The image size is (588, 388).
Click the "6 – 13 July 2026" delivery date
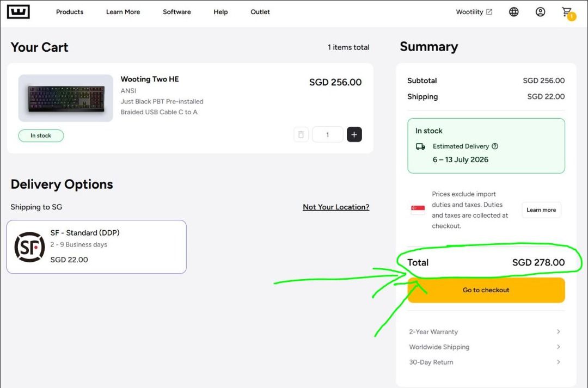coord(461,159)
